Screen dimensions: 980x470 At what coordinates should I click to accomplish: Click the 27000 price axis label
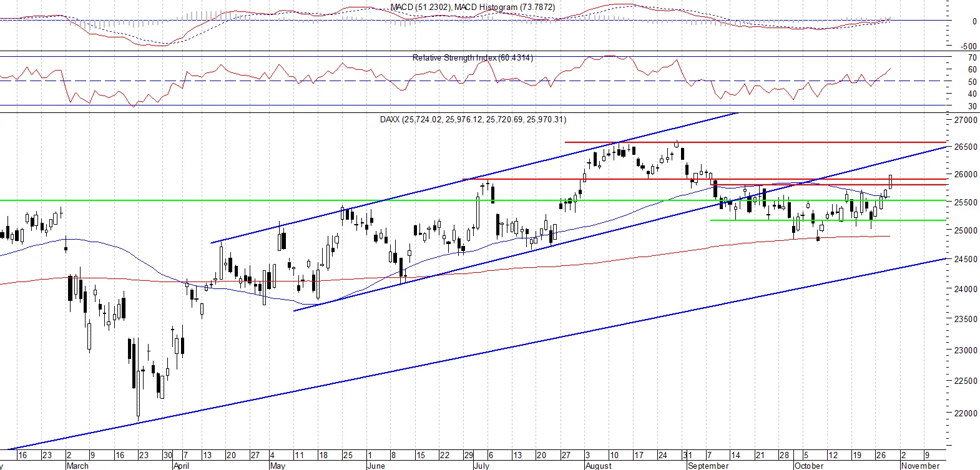pos(966,120)
